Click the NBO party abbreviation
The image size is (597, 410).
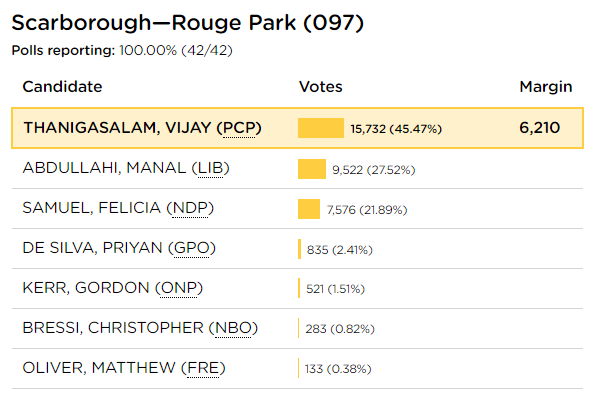click(x=233, y=328)
